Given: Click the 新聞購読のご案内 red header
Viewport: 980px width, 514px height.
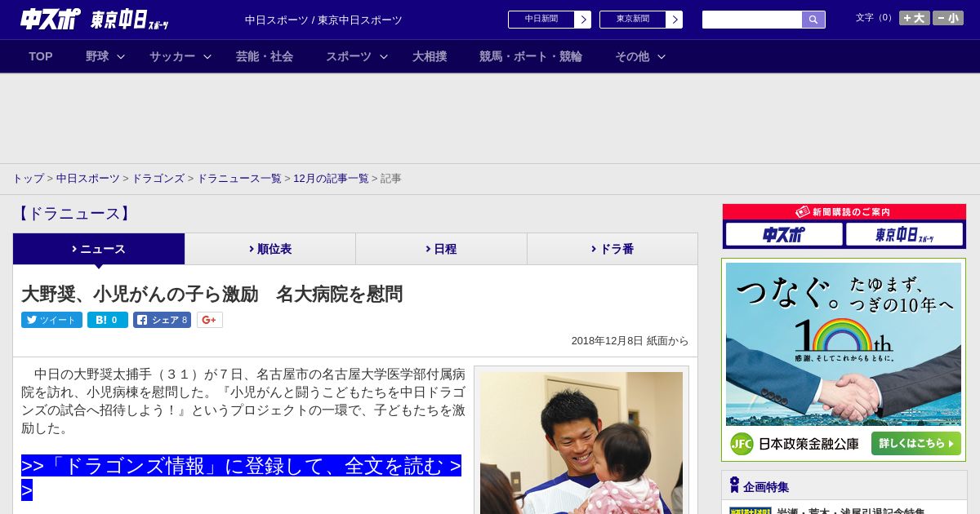Looking at the screenshot, I should pos(844,211).
